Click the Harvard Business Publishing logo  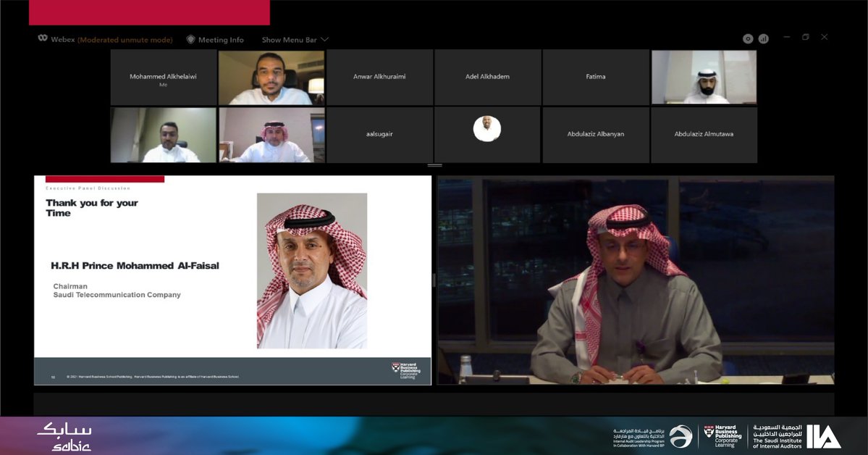click(722, 435)
